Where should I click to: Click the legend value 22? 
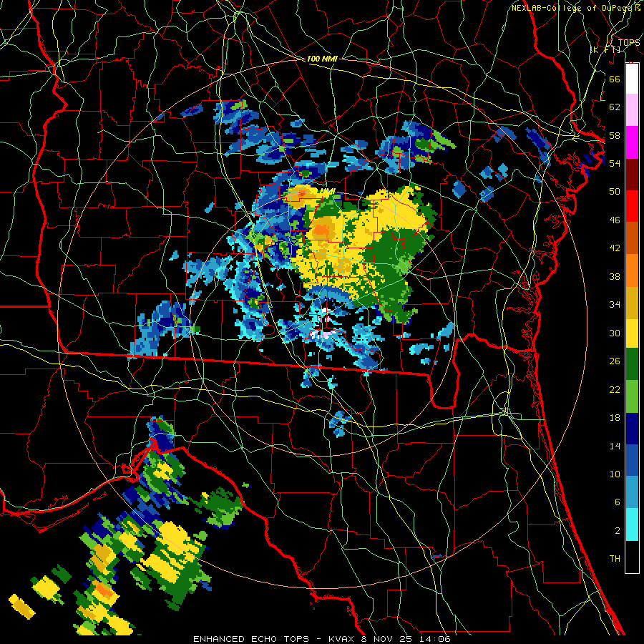[x=615, y=389]
